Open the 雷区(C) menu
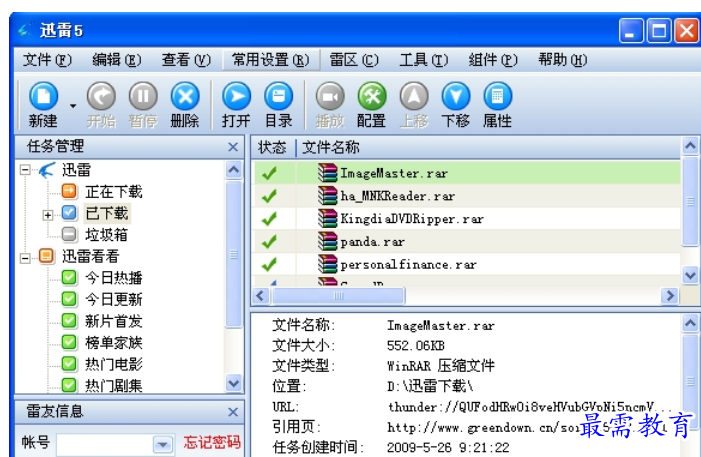Image resolution: width=701 pixels, height=457 pixels. 354,60
